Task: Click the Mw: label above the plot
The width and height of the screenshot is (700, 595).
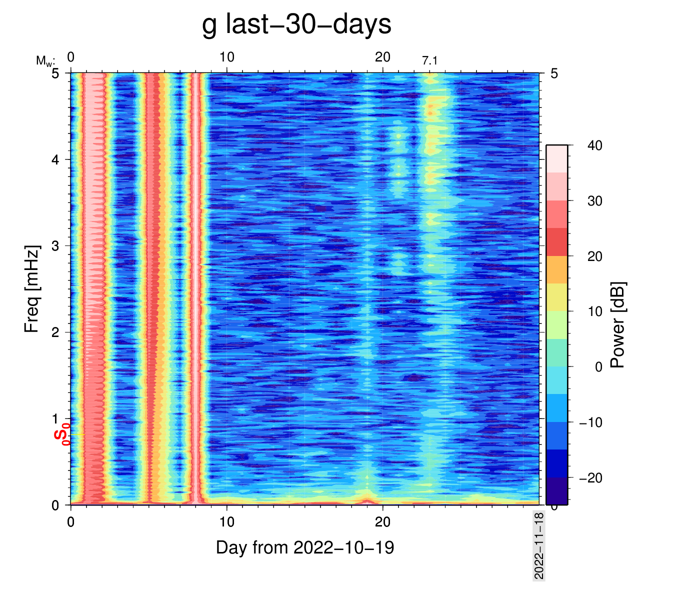Action: click(x=45, y=61)
